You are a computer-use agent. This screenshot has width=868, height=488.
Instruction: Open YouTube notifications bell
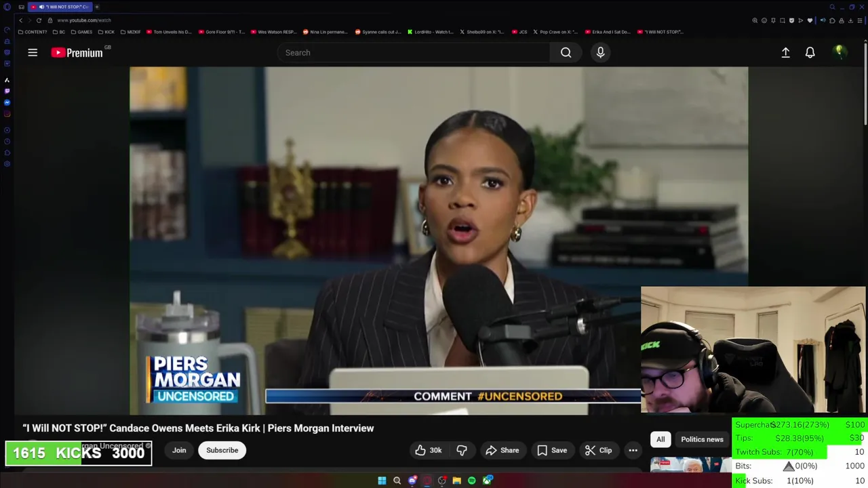tap(810, 52)
